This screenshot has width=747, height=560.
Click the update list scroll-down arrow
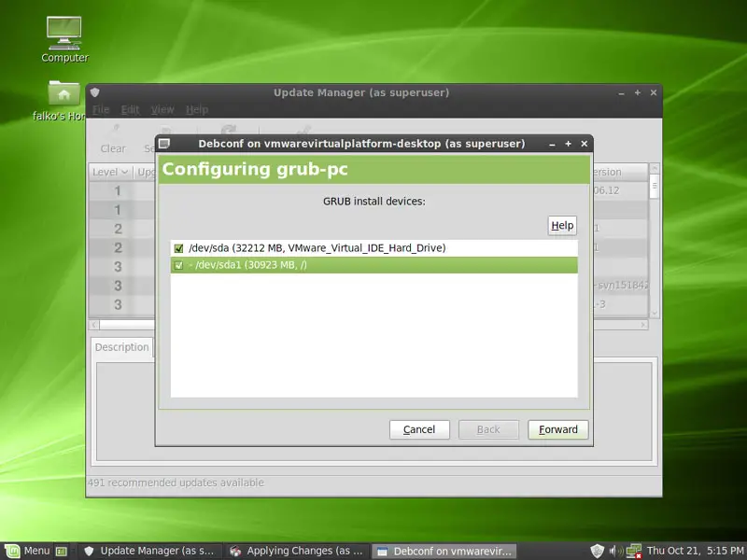tap(655, 313)
